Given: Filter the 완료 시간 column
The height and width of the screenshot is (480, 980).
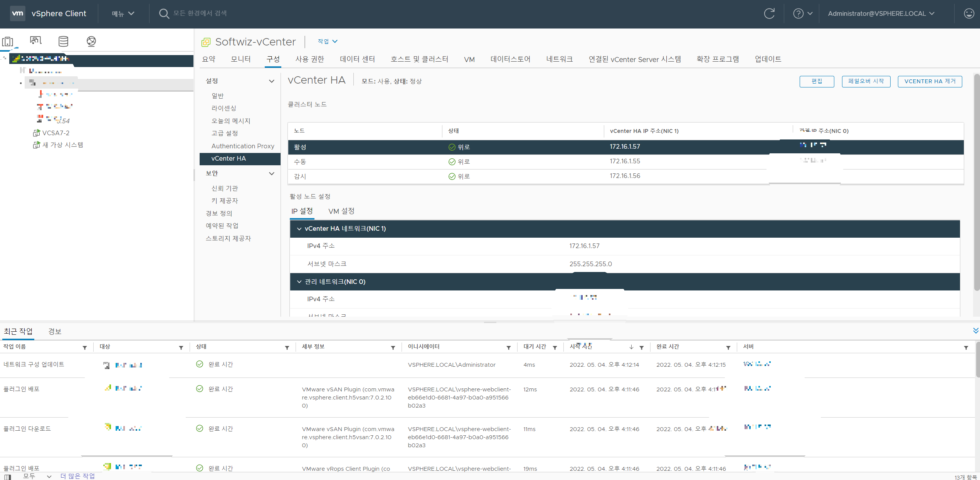Looking at the screenshot, I should [728, 347].
